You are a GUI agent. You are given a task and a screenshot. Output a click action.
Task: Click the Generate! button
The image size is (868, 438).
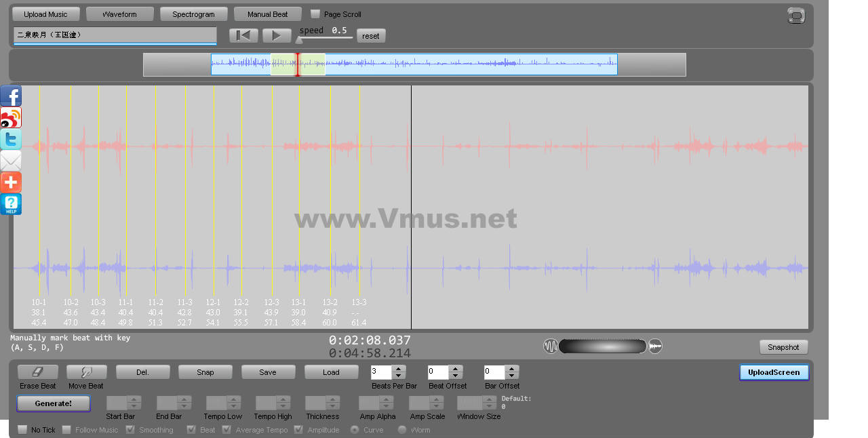pyautogui.click(x=53, y=403)
